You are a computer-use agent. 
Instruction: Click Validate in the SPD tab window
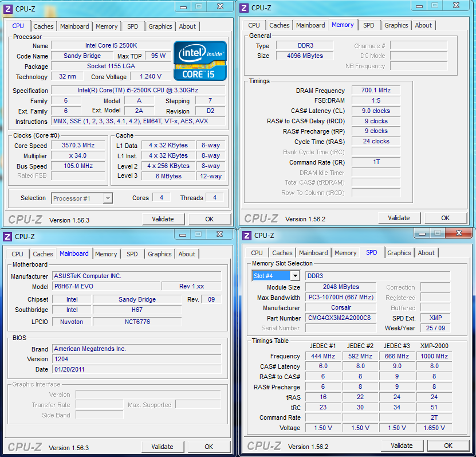402,446
